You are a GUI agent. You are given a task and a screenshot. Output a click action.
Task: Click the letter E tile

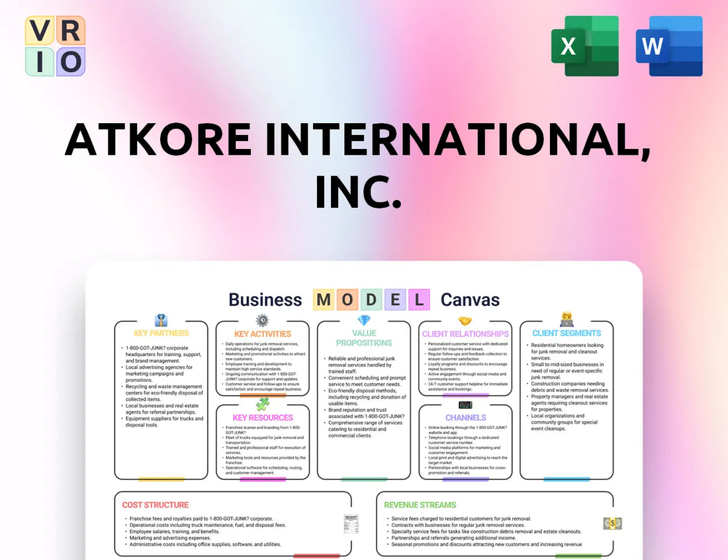395,300
